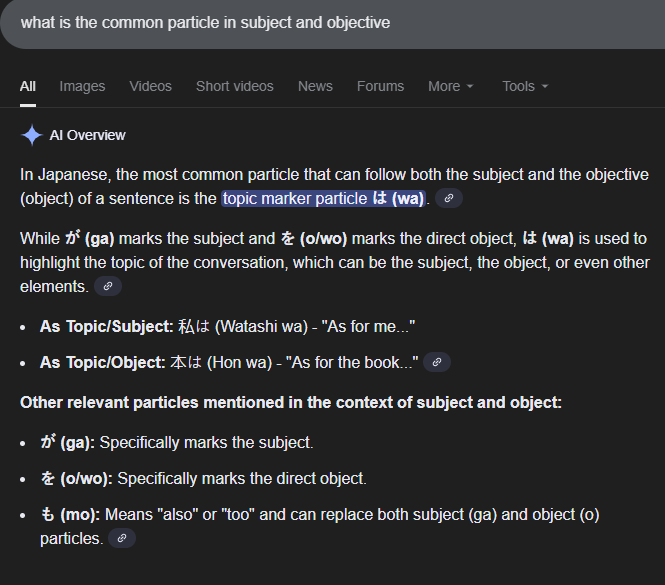Screen dimensions: 665x585
Task: Open the Forums tab
Action: (380, 87)
